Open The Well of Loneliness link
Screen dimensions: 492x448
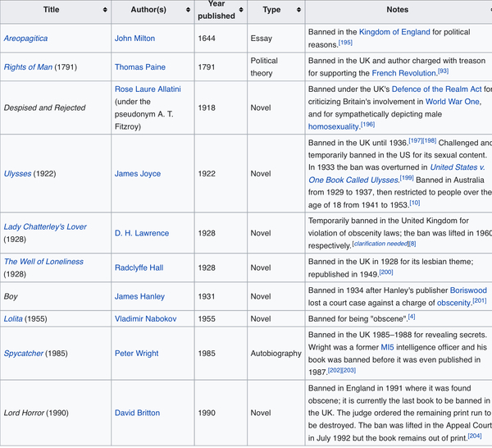43,262
